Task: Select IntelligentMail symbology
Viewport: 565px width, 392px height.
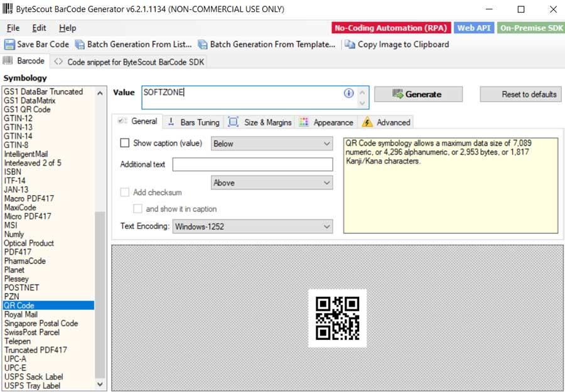Action: tap(26, 154)
